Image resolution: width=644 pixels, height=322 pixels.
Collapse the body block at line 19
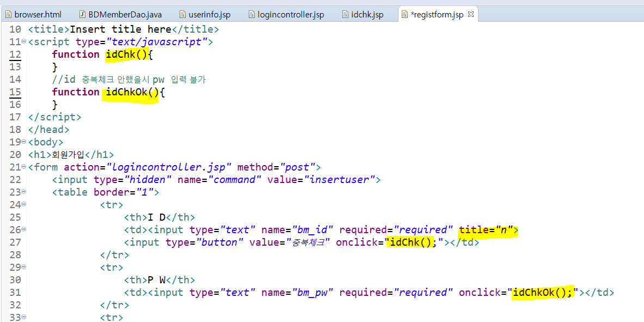(24, 142)
